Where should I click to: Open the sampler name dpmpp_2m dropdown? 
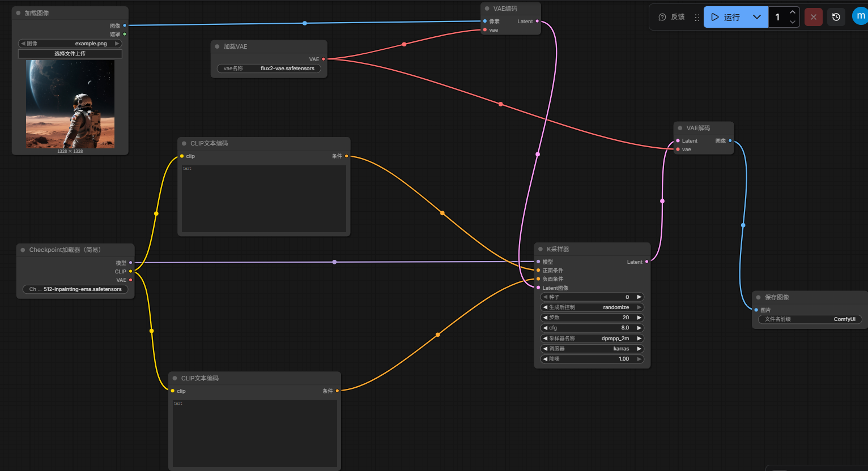coord(592,339)
